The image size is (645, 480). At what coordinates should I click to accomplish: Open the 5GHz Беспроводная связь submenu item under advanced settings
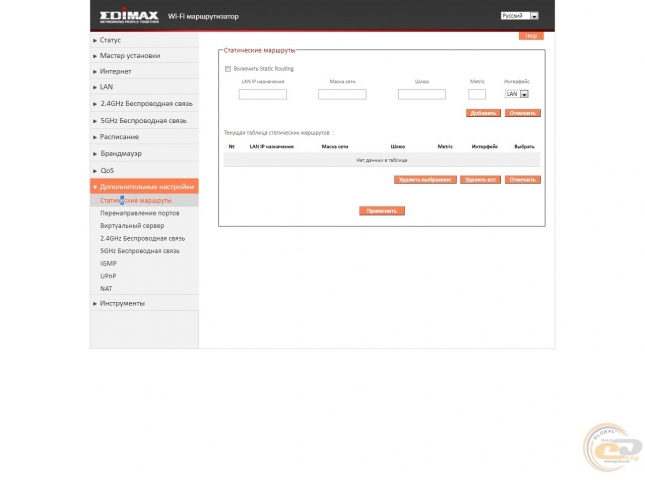coord(139,251)
